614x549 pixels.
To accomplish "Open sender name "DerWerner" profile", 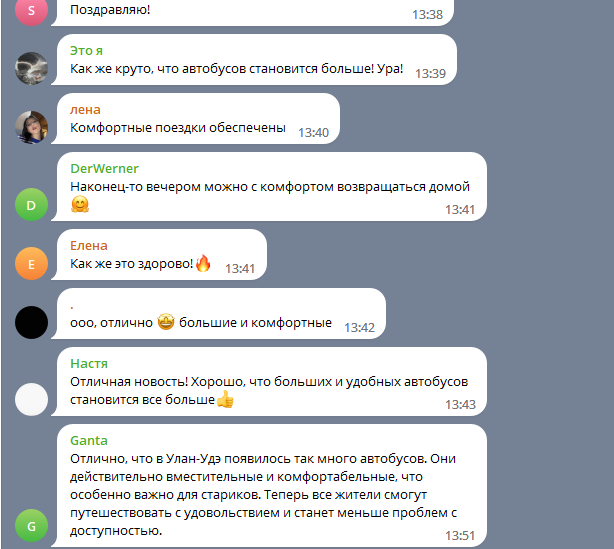I will tap(104, 168).
